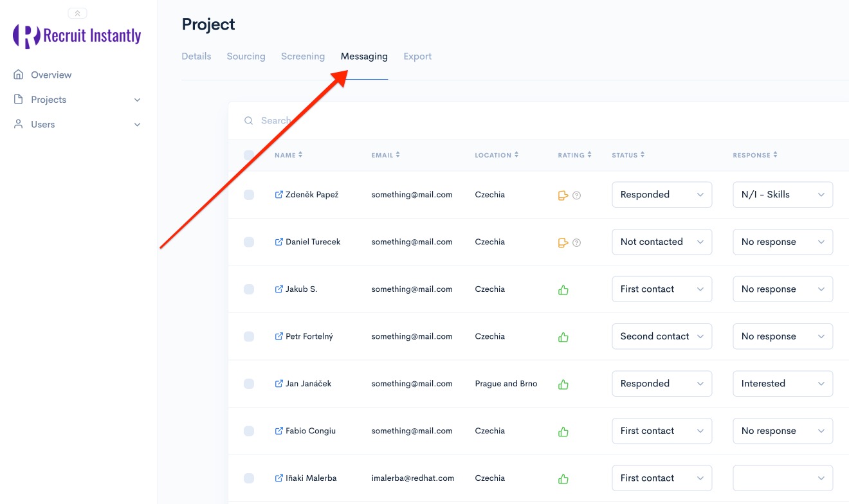The image size is (849, 504).
Task: Sort by Location column header
Action: (497, 155)
